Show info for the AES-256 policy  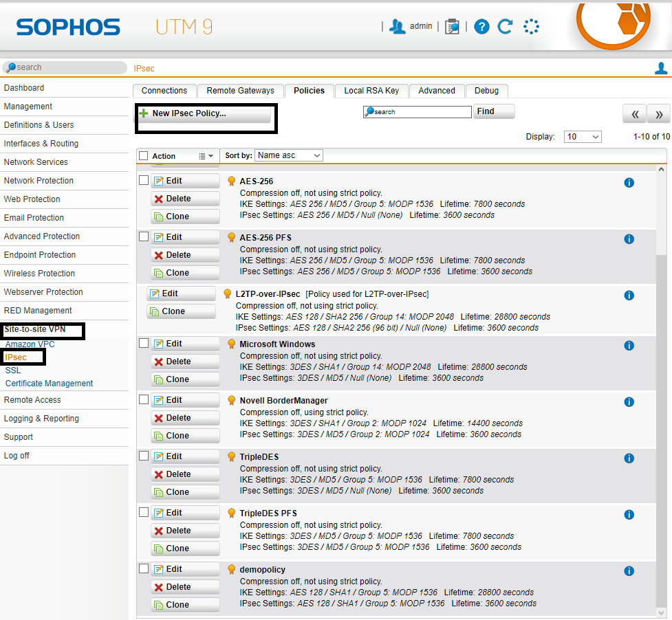pos(629,183)
